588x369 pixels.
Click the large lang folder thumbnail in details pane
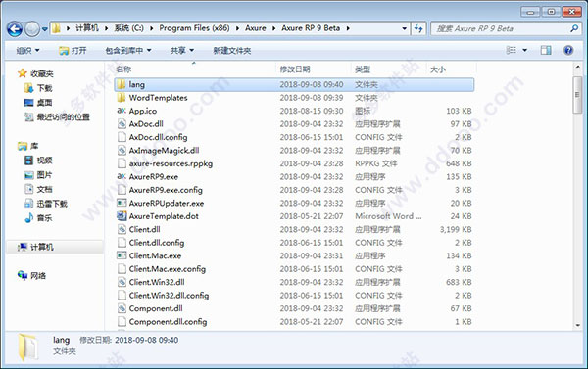[x=28, y=346]
